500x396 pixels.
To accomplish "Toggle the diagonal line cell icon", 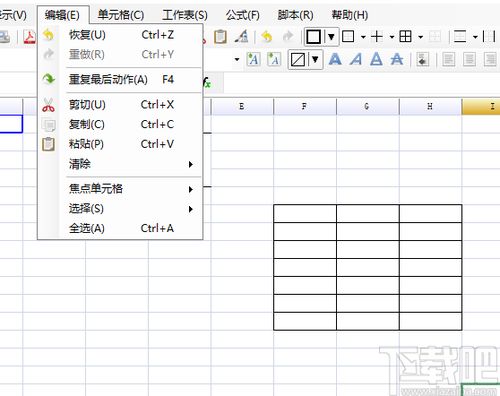I will pos(298,60).
